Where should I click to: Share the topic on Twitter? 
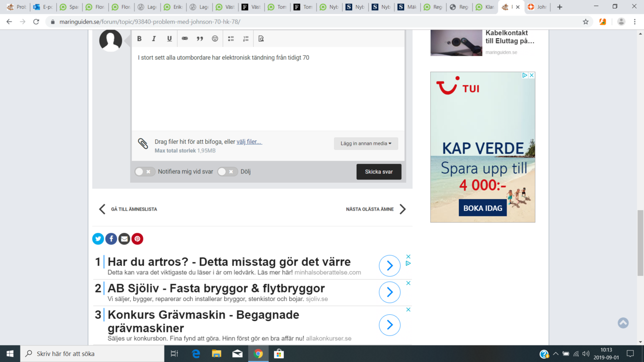click(98, 239)
